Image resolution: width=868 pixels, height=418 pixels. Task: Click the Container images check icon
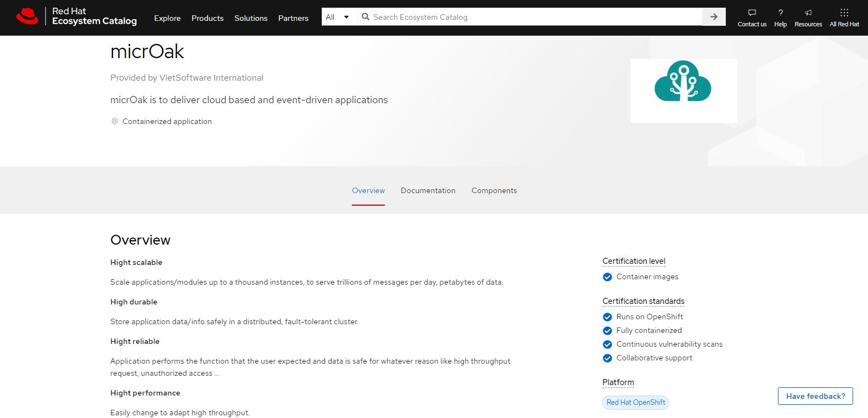607,277
